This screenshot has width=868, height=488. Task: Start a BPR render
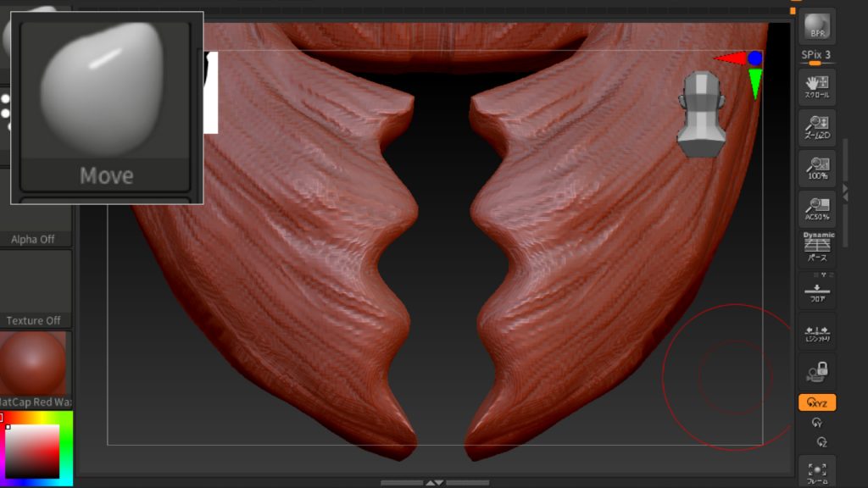click(815, 23)
